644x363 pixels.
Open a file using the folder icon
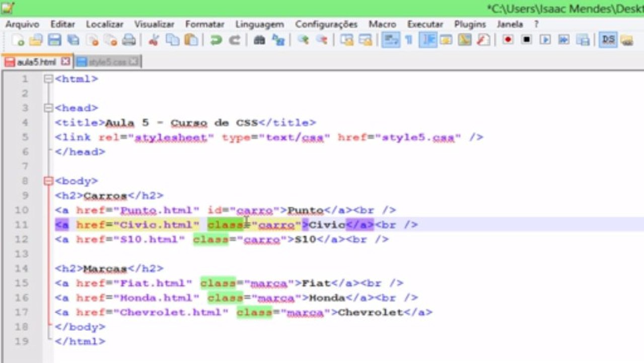click(35, 40)
